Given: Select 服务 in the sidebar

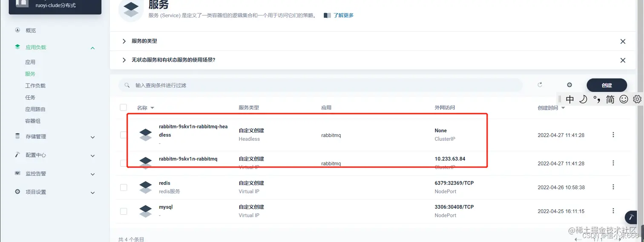Looking at the screenshot, I should coord(30,74).
